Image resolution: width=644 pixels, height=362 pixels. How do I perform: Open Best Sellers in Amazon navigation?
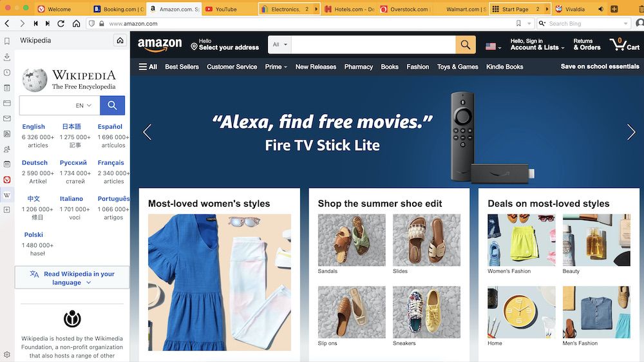point(182,66)
